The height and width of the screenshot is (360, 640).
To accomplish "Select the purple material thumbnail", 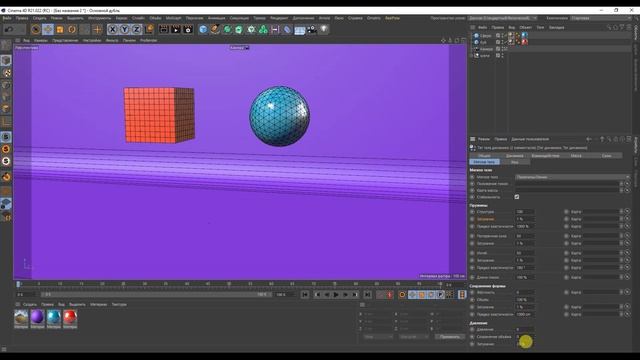I will tap(37, 317).
